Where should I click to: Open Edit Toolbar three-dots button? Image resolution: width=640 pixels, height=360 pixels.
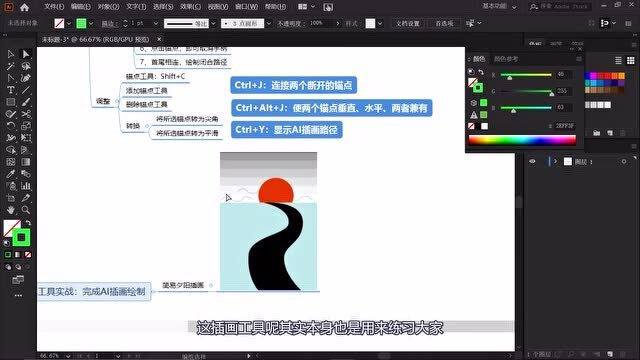[18, 295]
